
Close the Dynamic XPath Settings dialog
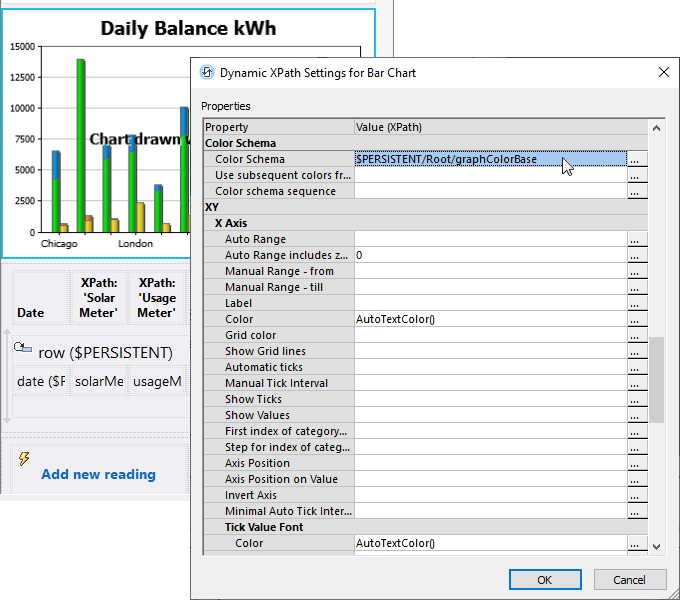tap(663, 72)
